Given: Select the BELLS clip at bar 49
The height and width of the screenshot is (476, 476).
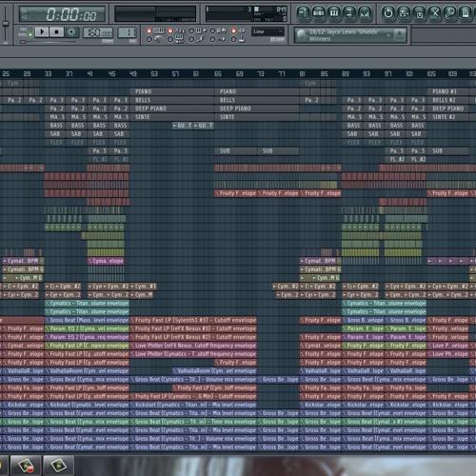Looking at the screenshot, I should [172, 100].
